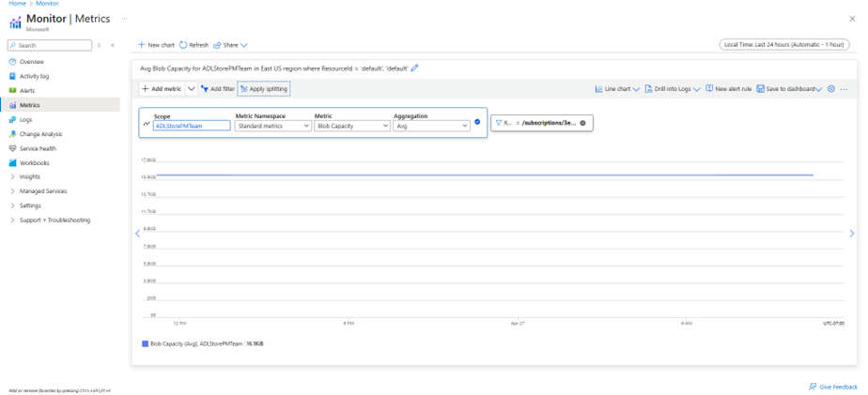The width and height of the screenshot is (868, 395).
Task: Clear the sidebar search with x icon
Action: (99, 45)
